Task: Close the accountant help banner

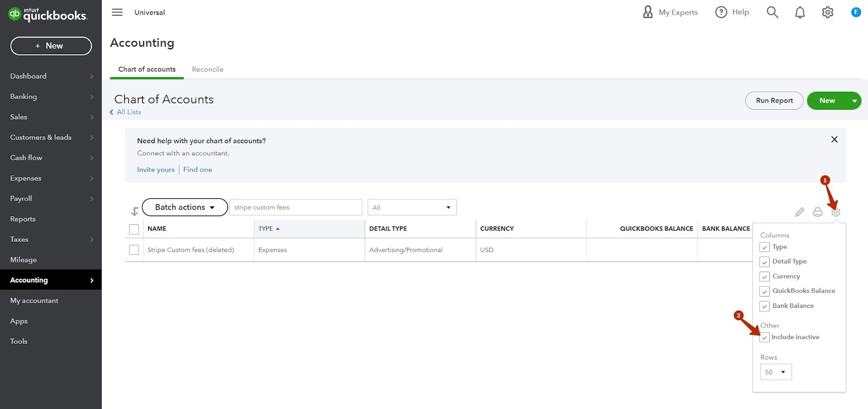Action: point(834,140)
